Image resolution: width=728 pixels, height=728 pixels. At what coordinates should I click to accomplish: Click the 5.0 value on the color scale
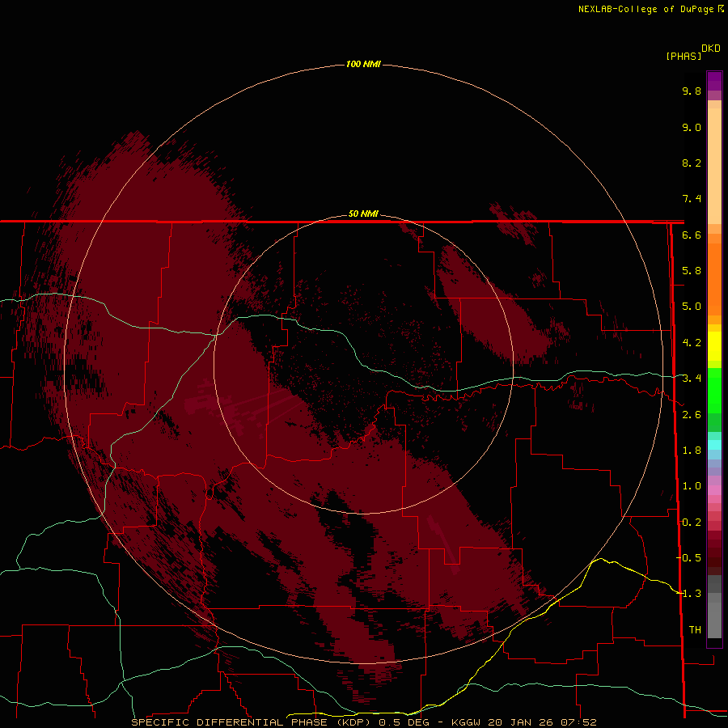[x=692, y=307]
